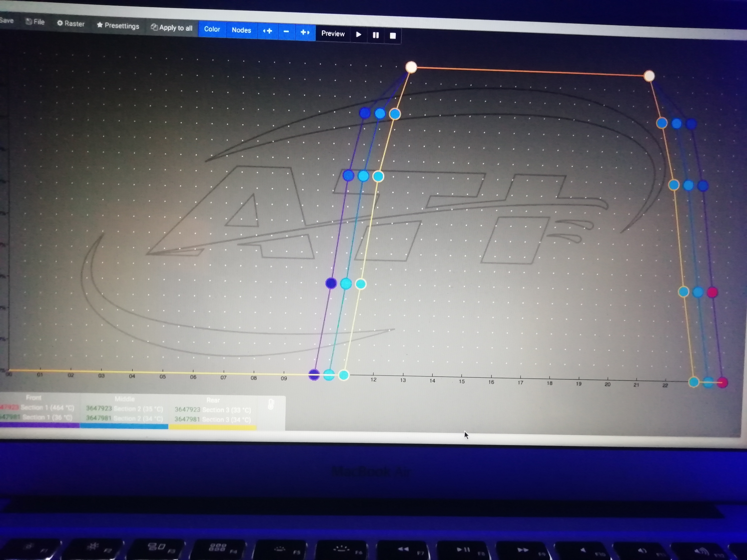Select the top-left white peak node

pyautogui.click(x=411, y=67)
